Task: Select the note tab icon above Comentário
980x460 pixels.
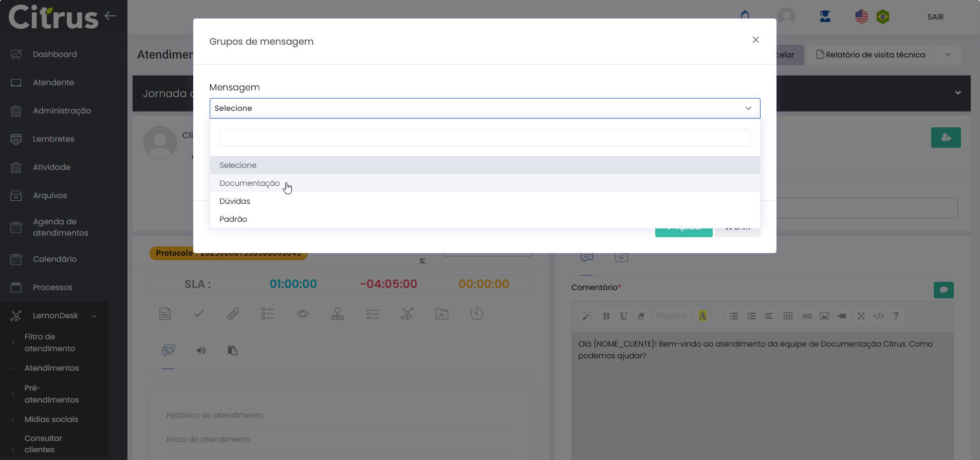Action: [622, 257]
